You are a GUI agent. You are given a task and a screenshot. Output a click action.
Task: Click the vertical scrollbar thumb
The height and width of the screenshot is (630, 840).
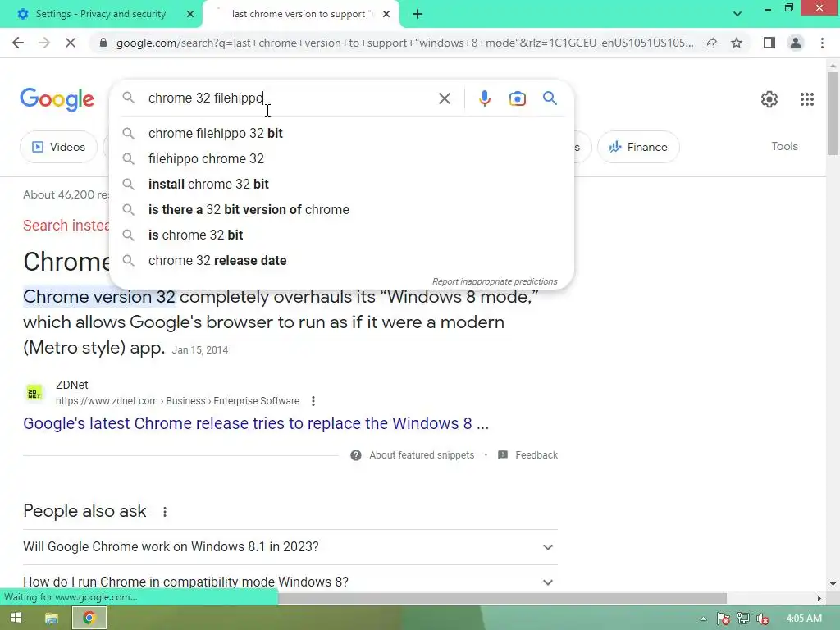point(833,113)
